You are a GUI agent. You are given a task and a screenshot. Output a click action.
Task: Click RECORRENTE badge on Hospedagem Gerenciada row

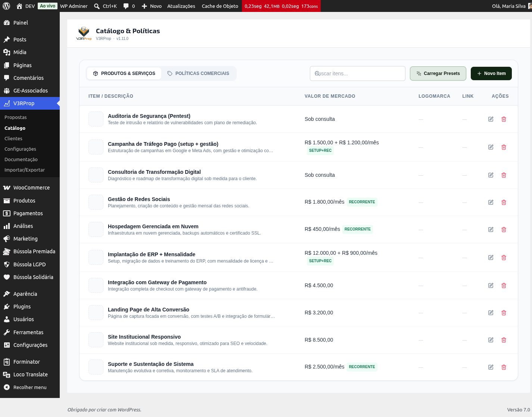click(358, 229)
